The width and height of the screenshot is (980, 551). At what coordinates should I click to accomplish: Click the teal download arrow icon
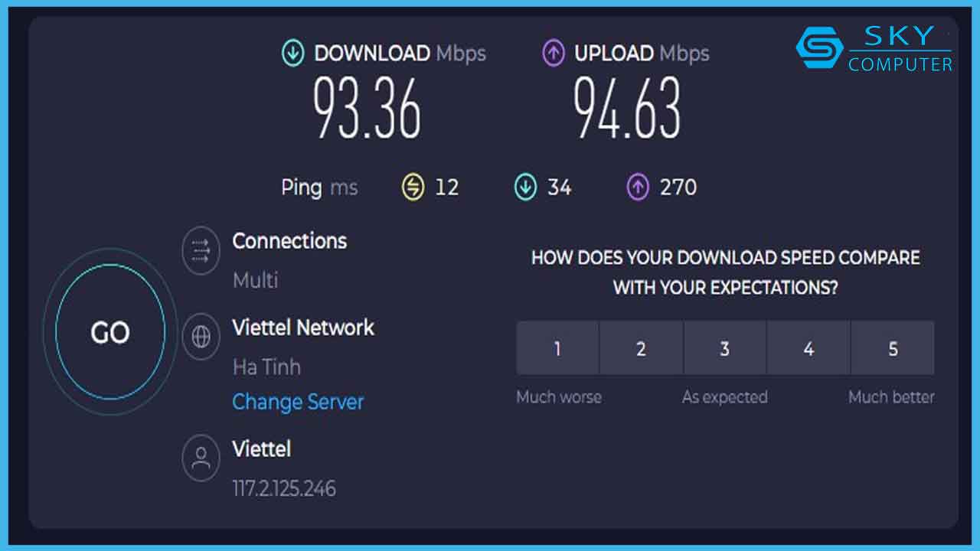tap(293, 53)
